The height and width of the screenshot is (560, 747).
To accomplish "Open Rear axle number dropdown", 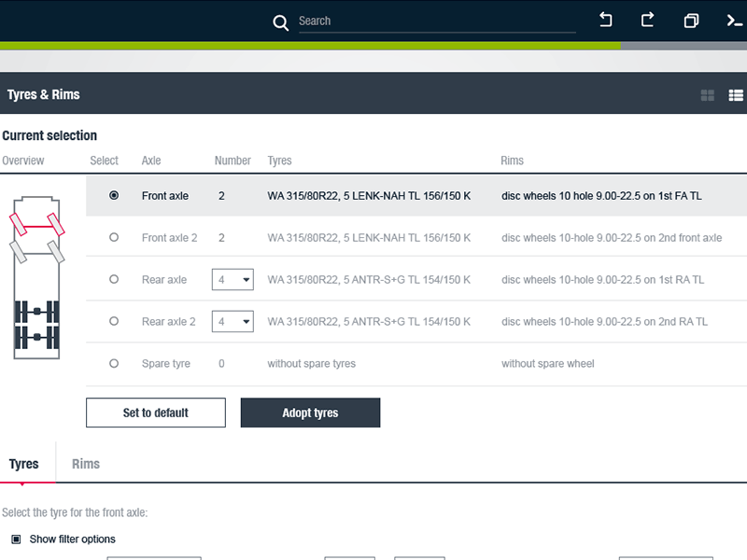I will pyautogui.click(x=233, y=279).
